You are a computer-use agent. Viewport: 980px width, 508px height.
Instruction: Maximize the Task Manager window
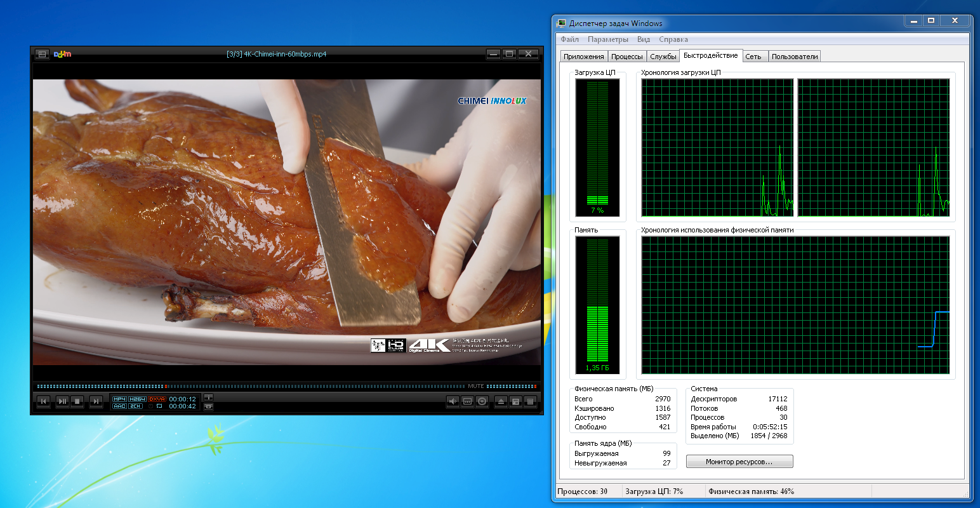point(930,21)
